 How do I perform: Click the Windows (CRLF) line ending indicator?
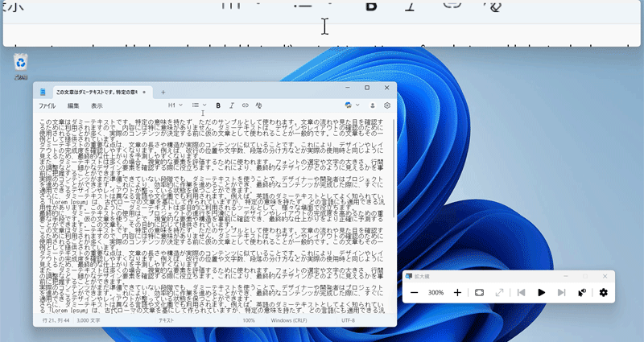(289, 320)
